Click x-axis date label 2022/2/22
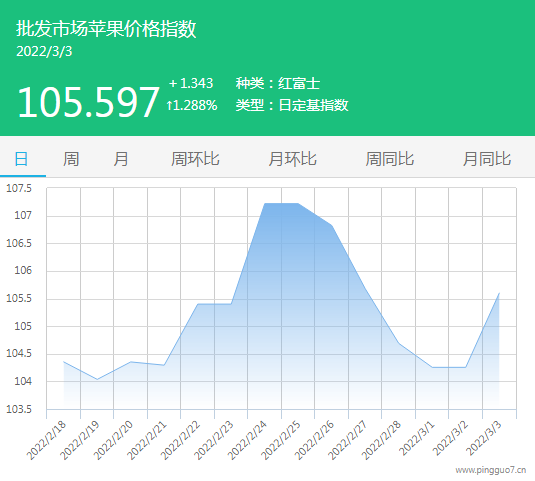Image resolution: width=535 pixels, height=481 pixels. tap(180, 440)
